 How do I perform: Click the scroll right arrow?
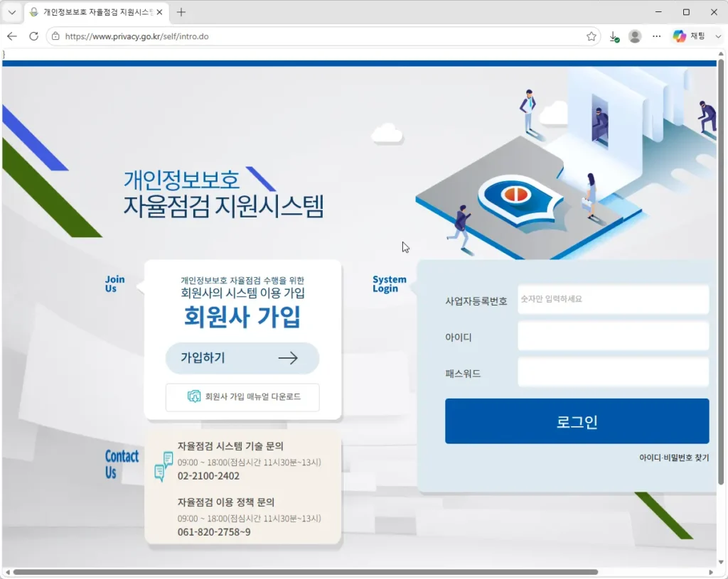tap(711, 572)
